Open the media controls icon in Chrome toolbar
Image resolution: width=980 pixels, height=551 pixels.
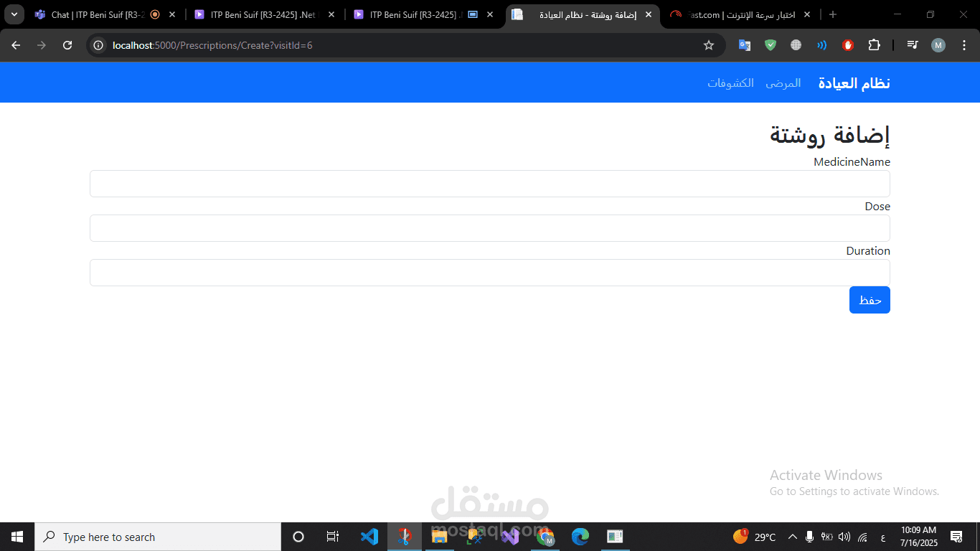[x=913, y=45]
